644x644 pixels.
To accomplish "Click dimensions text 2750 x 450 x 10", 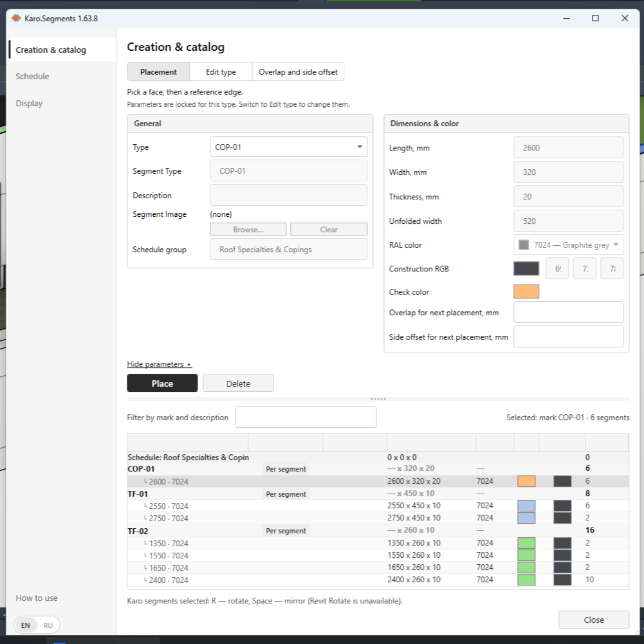I will pyautogui.click(x=414, y=518).
